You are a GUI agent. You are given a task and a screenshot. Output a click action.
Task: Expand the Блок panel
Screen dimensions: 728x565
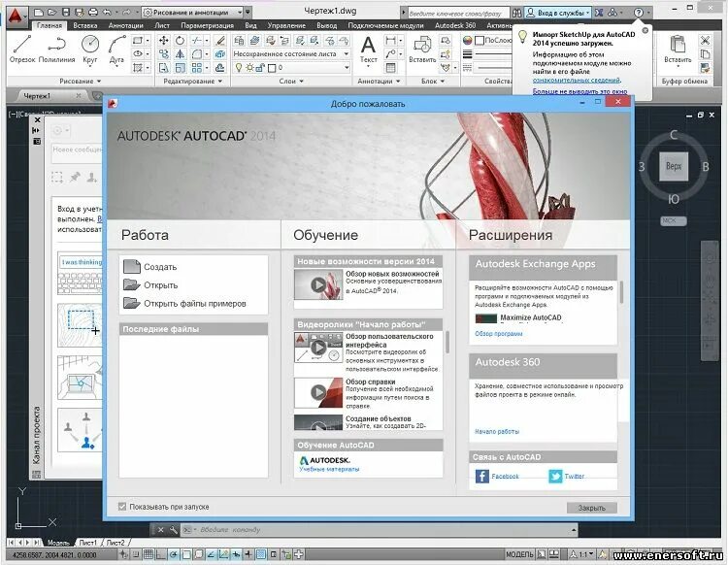[x=433, y=81]
